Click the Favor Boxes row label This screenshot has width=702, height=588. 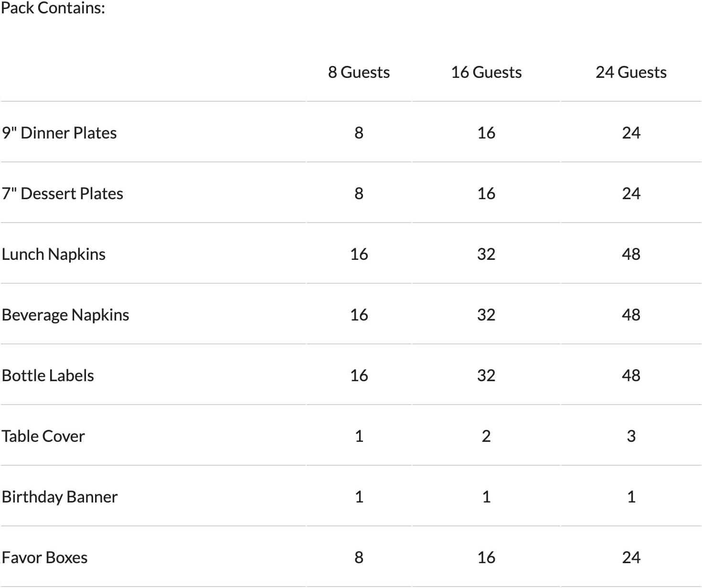point(44,557)
